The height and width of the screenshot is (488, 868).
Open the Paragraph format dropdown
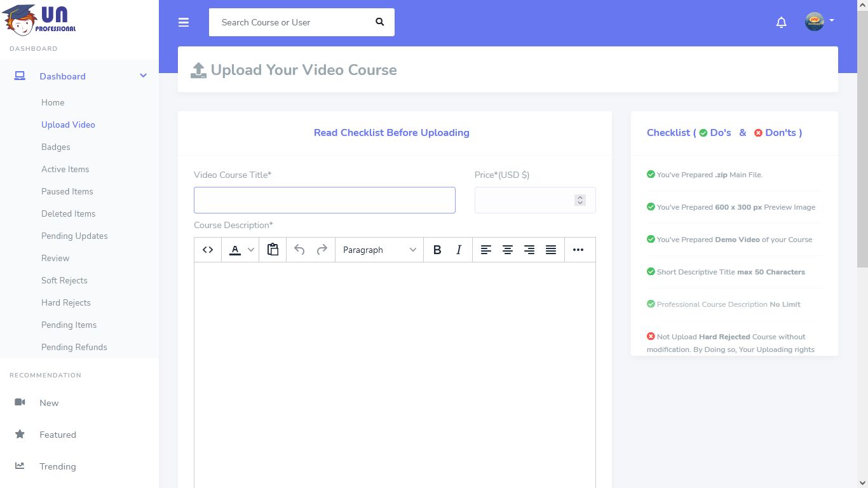pyautogui.click(x=379, y=250)
